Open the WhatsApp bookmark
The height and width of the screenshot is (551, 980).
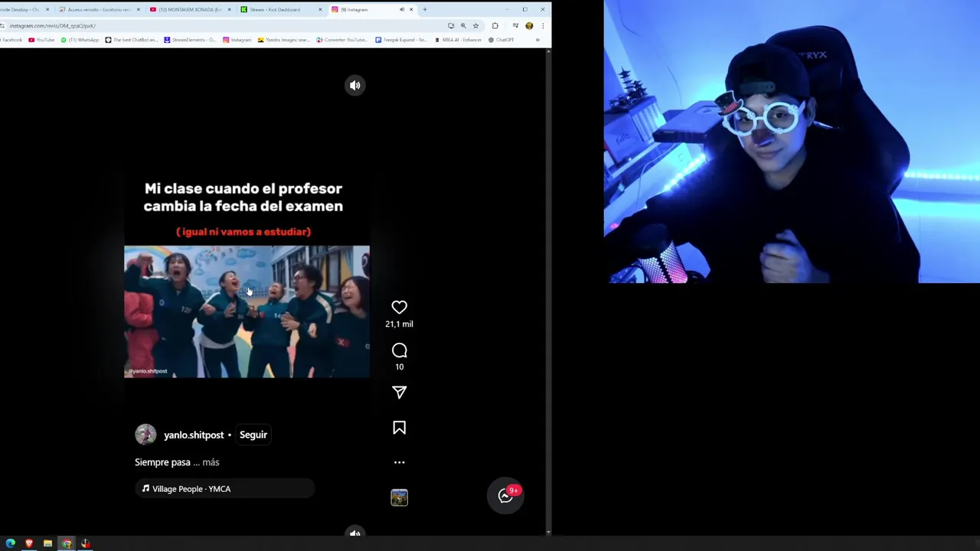tap(80, 40)
